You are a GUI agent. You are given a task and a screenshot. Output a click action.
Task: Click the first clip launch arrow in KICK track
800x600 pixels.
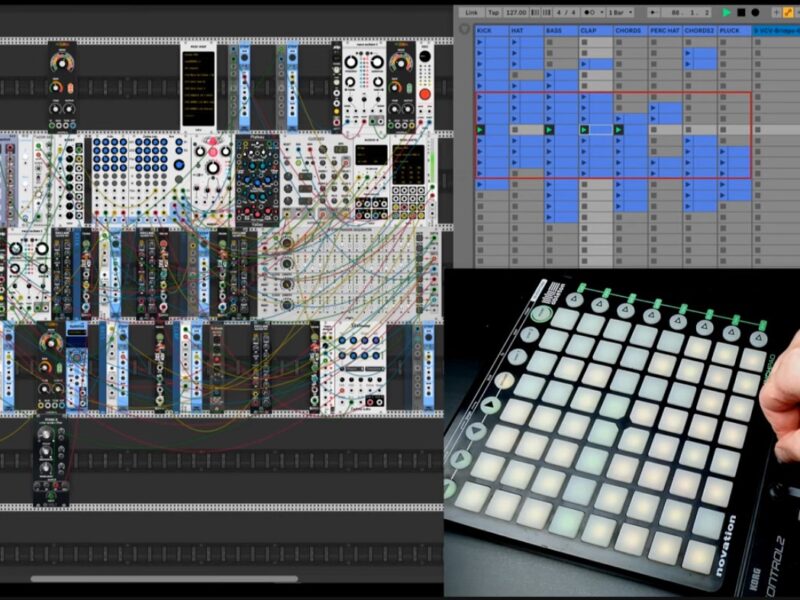[x=480, y=42]
